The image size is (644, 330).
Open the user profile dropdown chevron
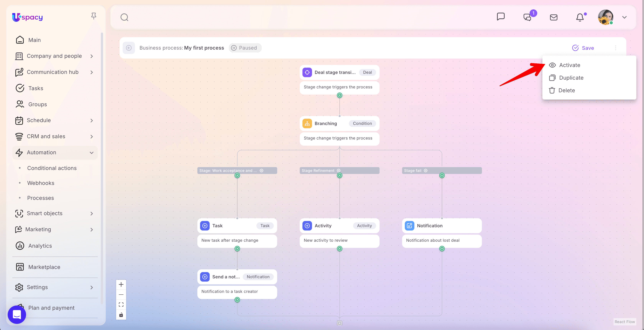pos(624,17)
